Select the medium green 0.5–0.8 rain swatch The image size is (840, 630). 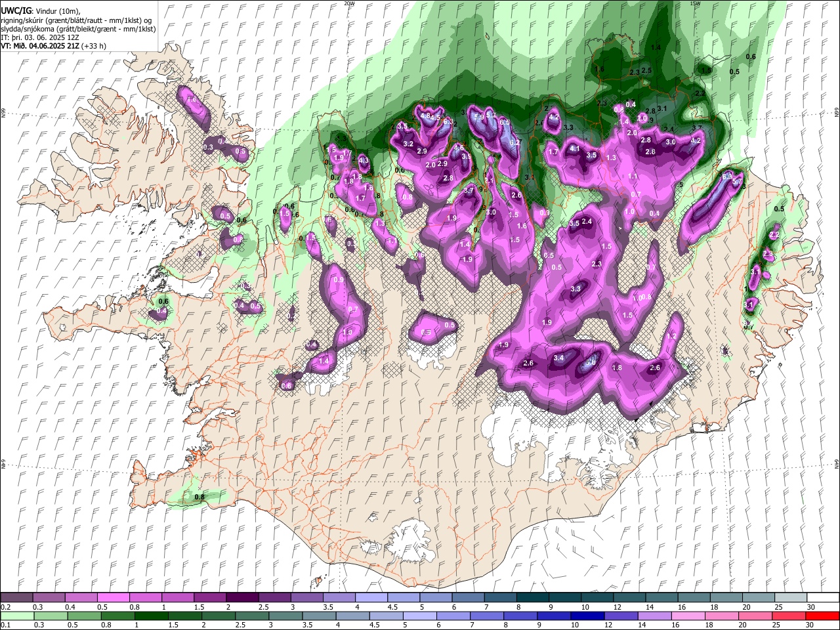pos(85,616)
